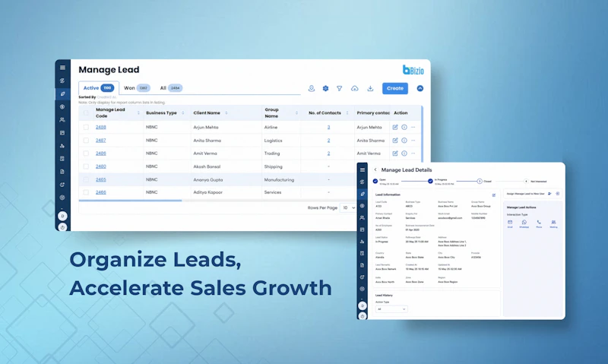This screenshot has width=608, height=364.
Task: Toggle select-all checkbox in table header
Action: tap(86, 112)
